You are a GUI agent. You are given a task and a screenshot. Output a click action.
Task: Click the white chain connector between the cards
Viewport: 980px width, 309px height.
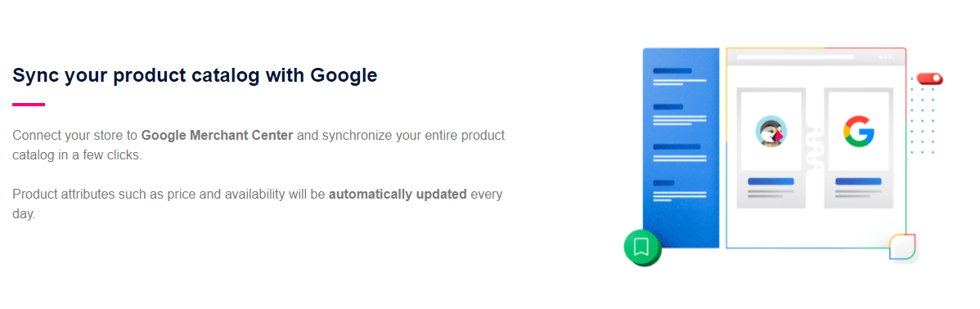pos(815,148)
